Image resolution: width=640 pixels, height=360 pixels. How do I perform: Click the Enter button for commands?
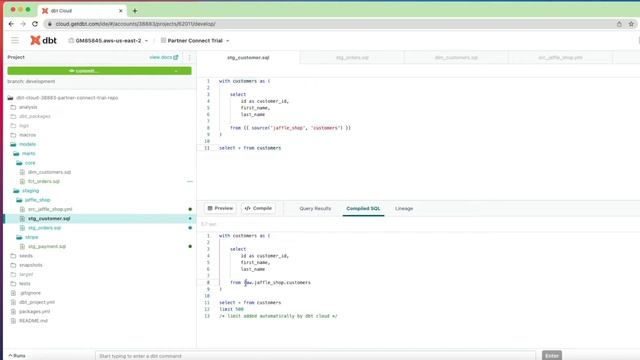552,356
